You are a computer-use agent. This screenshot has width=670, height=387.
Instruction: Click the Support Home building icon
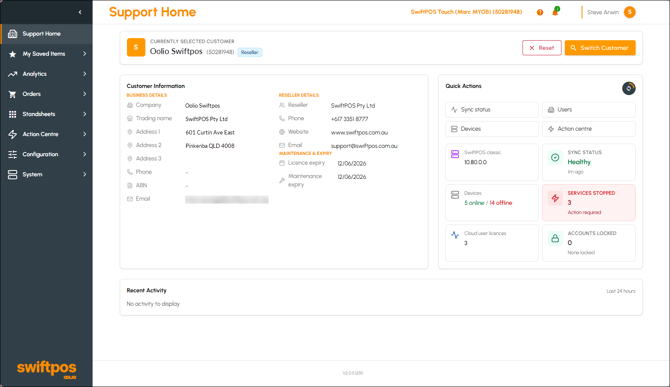pyautogui.click(x=12, y=34)
